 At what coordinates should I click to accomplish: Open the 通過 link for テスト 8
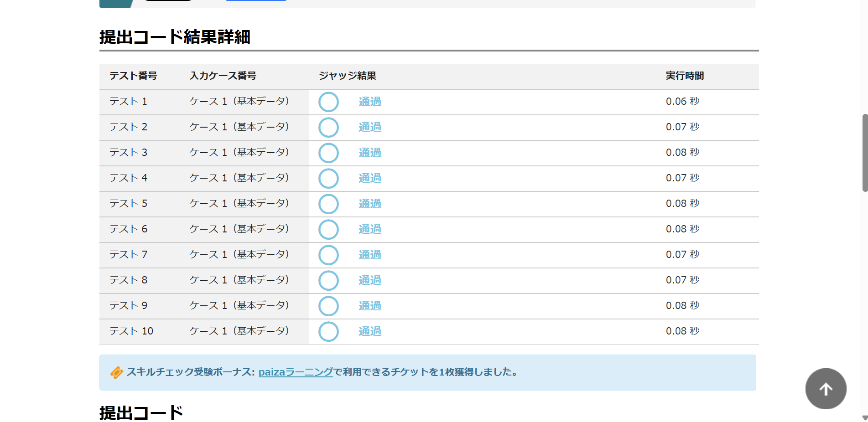coord(369,280)
